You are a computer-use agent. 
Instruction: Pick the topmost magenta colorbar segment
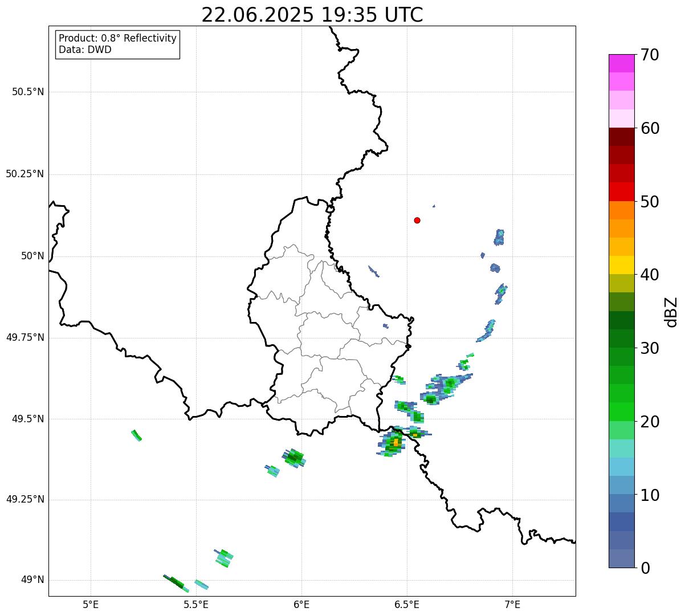click(x=621, y=63)
